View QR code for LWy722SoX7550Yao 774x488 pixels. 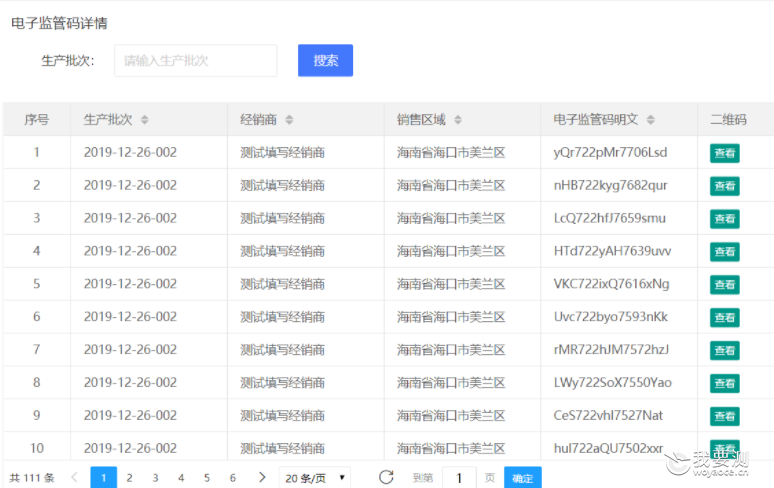pyautogui.click(x=725, y=383)
